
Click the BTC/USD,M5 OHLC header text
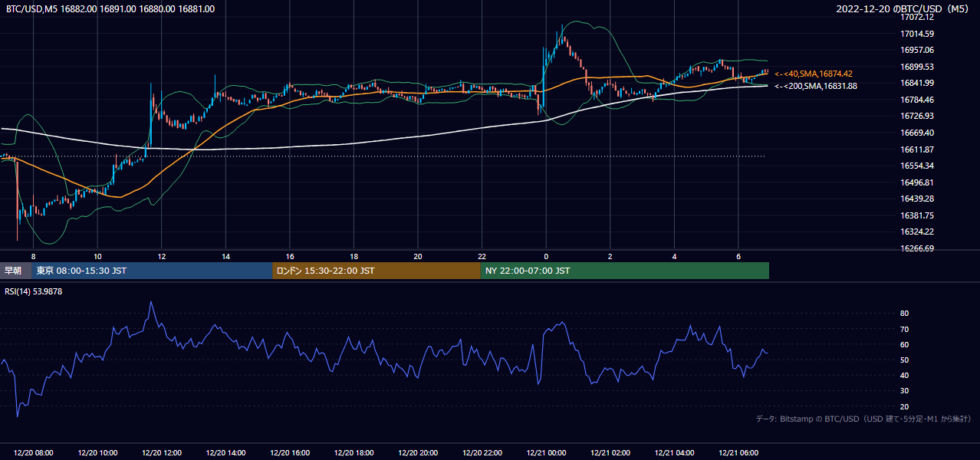[110, 9]
